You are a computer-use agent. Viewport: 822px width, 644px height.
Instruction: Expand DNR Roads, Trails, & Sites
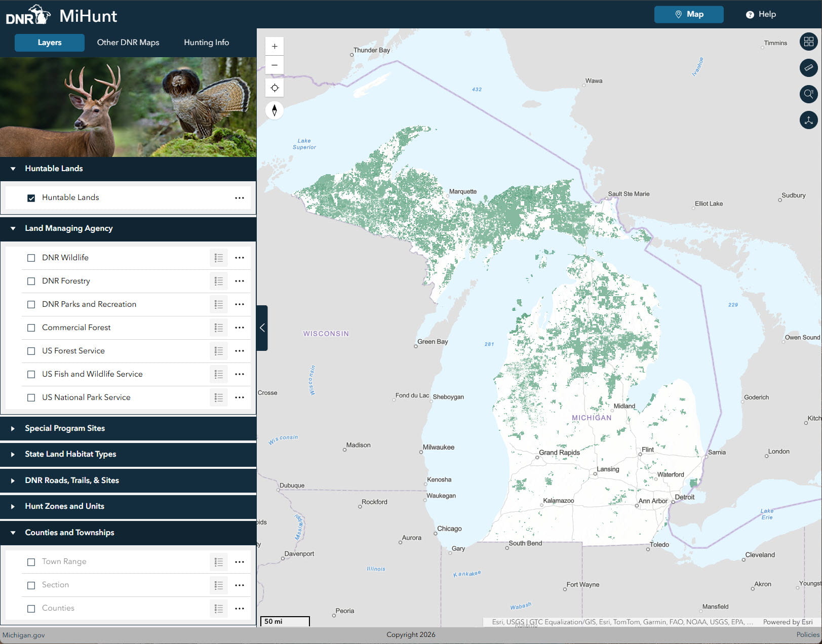[x=128, y=480]
